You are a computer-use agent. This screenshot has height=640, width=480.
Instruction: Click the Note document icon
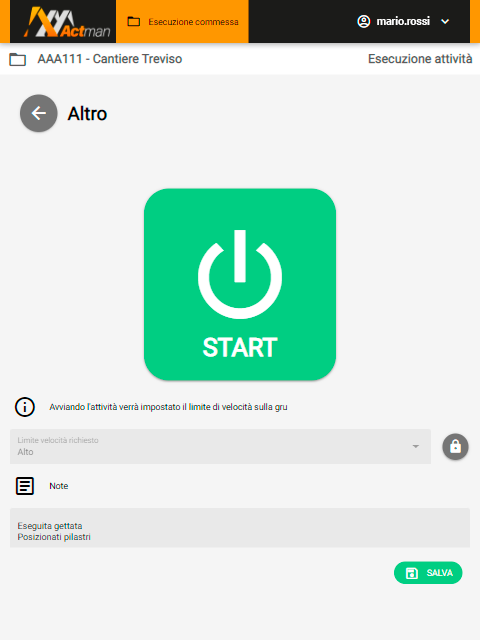tap(25, 486)
